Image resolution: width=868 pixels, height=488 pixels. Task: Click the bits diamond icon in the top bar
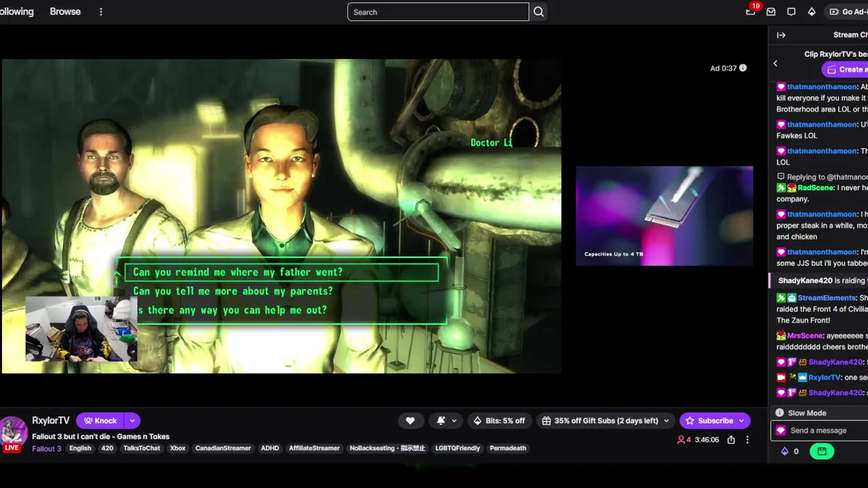(812, 12)
